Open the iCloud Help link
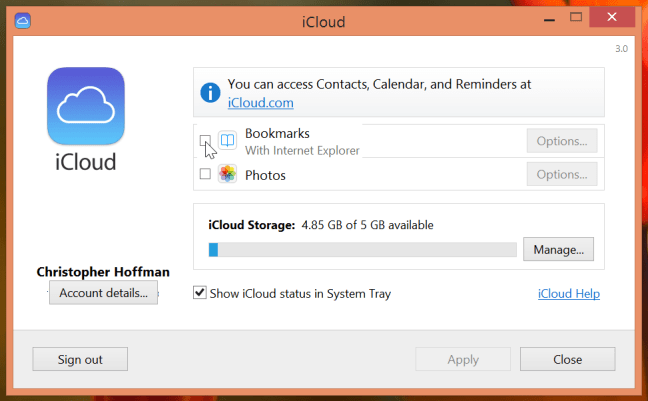The image size is (648, 401). 568,294
